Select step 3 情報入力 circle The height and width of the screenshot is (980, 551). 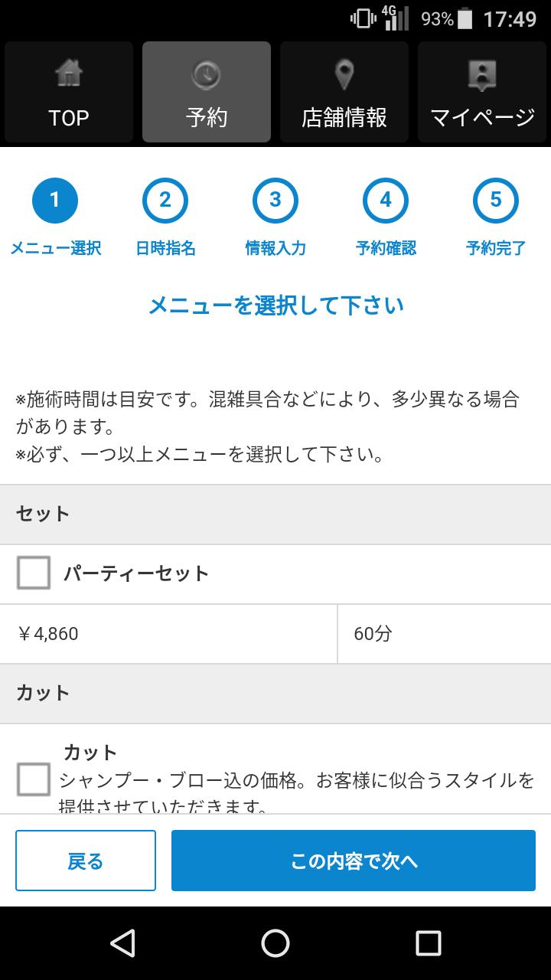click(275, 201)
